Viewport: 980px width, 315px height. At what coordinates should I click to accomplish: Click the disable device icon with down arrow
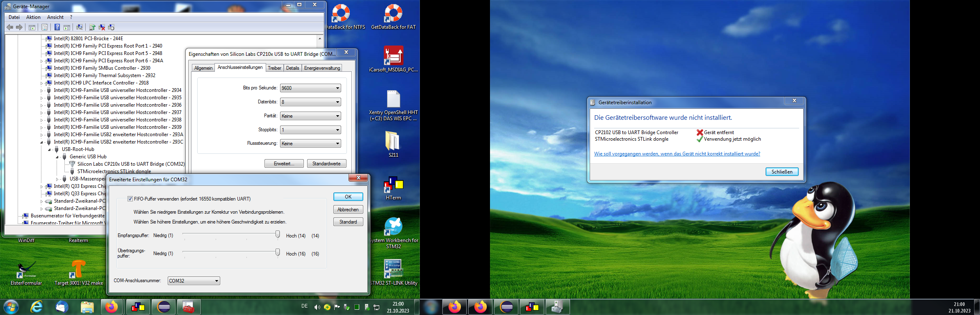[x=111, y=27]
